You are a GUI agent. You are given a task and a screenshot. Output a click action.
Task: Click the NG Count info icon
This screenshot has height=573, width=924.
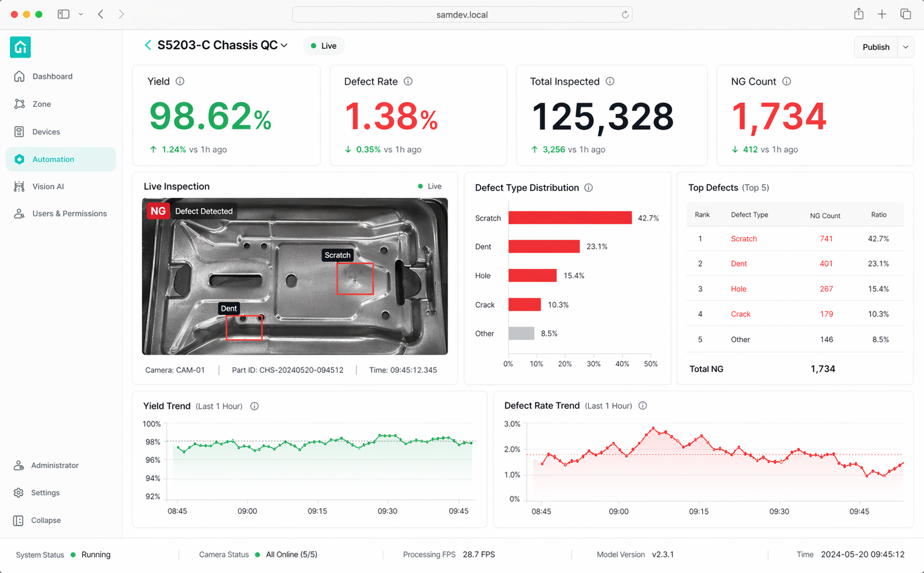tap(786, 81)
